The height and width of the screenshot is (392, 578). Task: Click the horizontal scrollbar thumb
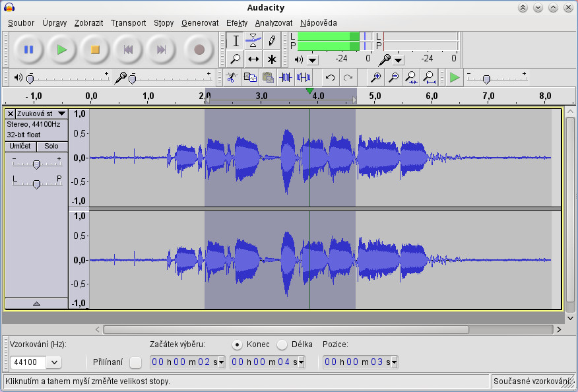tap(286, 329)
